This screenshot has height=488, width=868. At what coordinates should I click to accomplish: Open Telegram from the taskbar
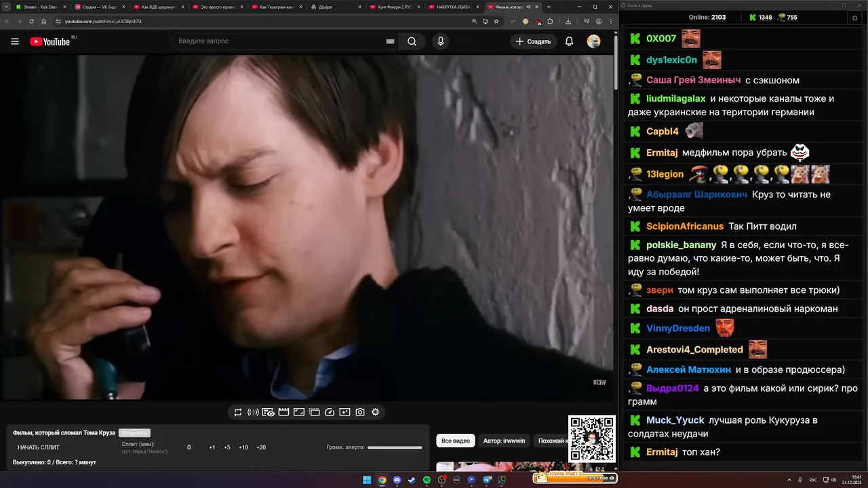click(x=487, y=480)
